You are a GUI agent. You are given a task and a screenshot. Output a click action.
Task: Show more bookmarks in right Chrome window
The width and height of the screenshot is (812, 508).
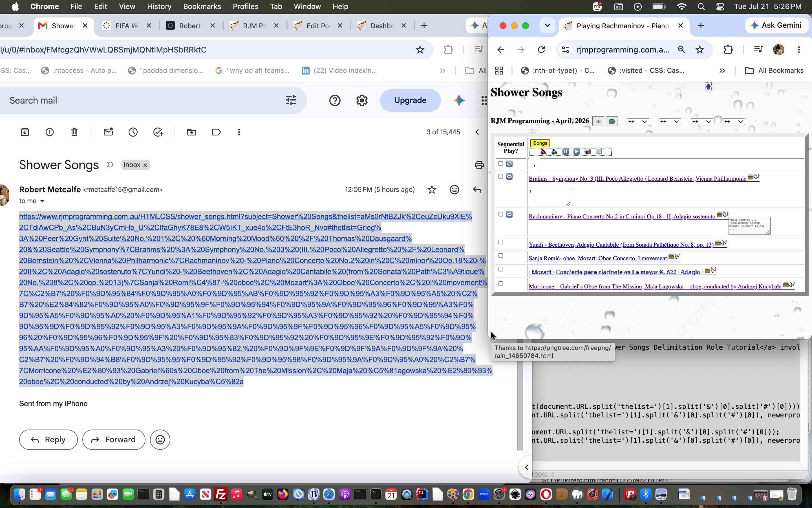tap(722, 71)
